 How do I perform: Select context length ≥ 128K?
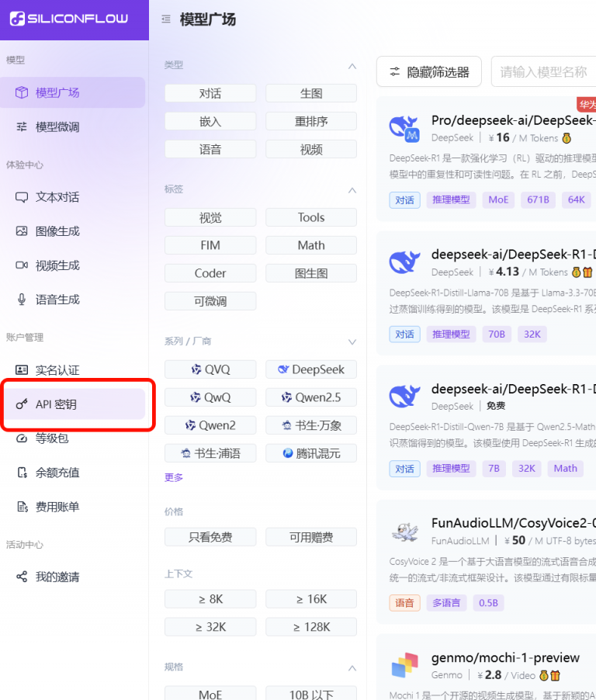(x=311, y=627)
